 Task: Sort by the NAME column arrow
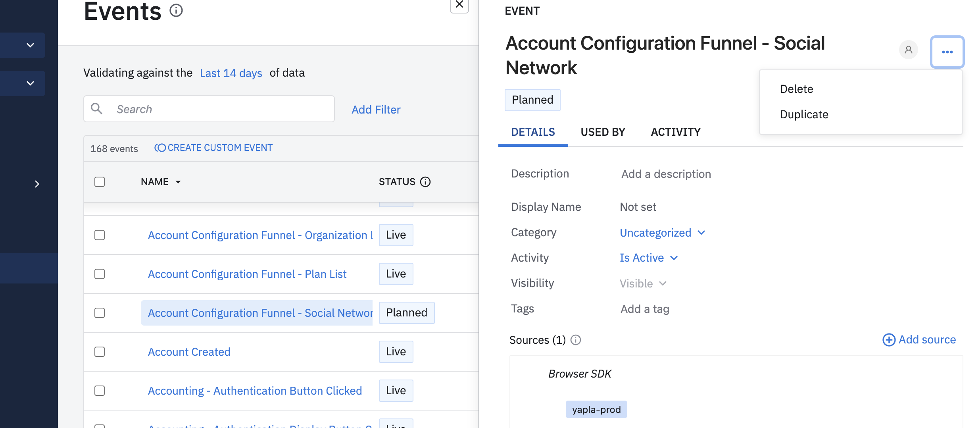pos(178,182)
